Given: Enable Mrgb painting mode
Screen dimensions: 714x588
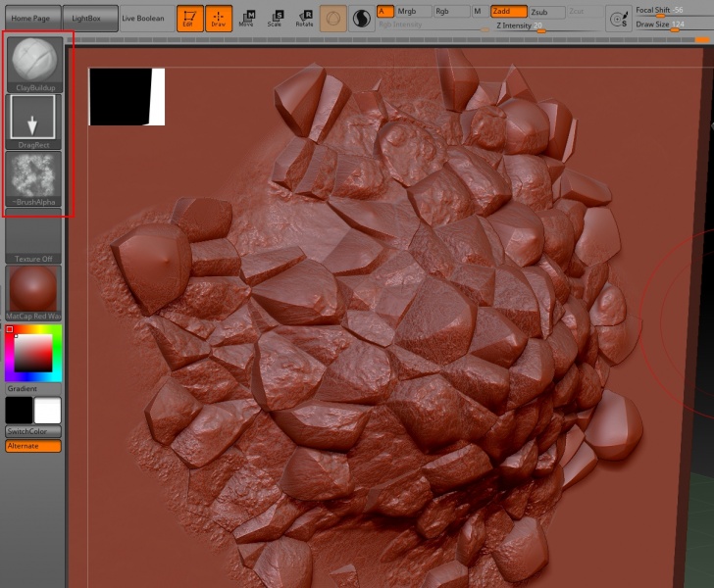Looking at the screenshot, I should coord(413,12).
